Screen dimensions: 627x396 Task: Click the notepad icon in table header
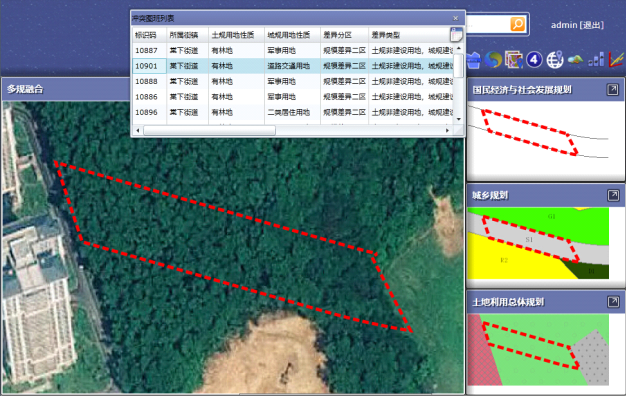coord(456,35)
